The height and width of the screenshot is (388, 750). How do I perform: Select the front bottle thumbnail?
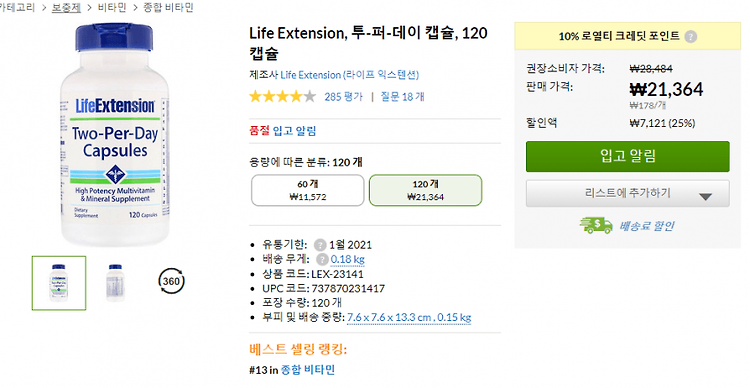[x=59, y=283]
